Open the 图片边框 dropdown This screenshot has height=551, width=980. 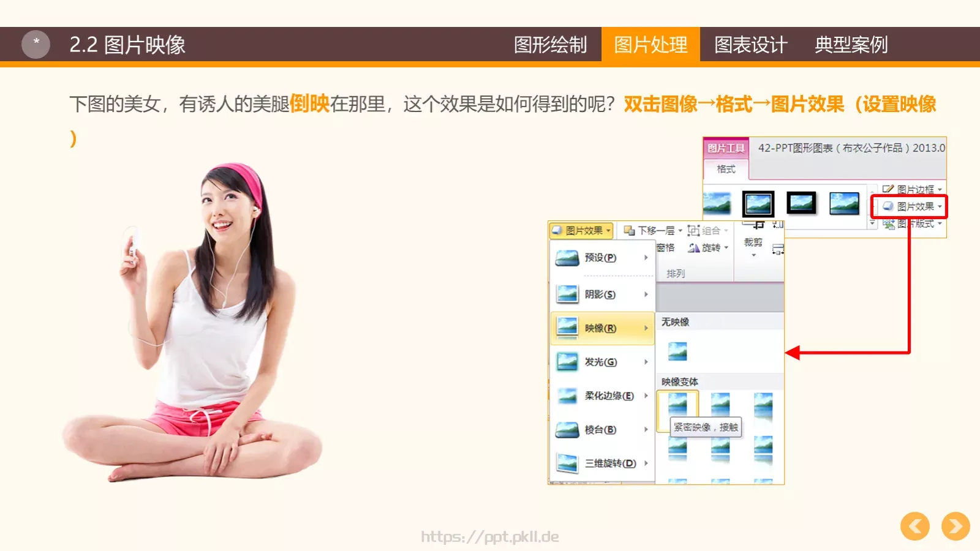click(913, 189)
